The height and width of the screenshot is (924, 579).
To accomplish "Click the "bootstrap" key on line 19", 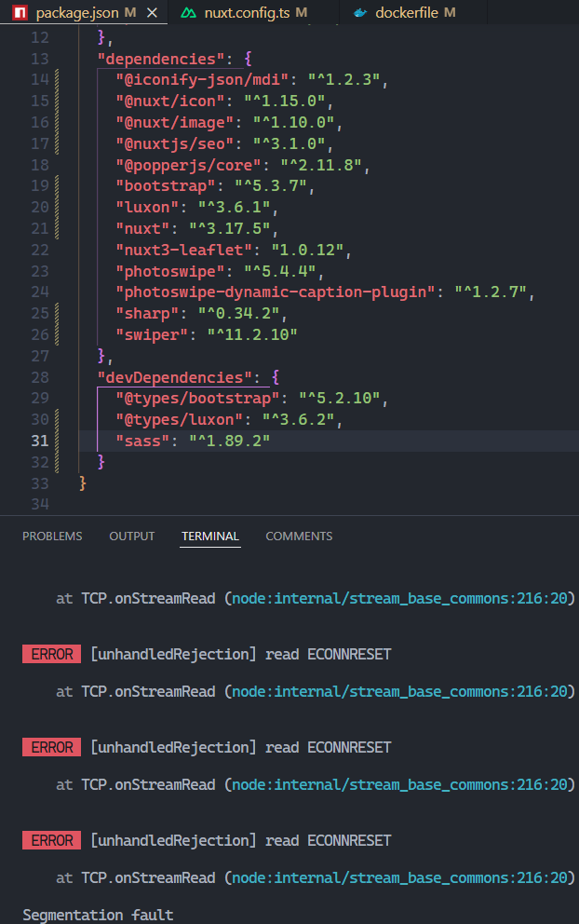I will [x=166, y=186].
